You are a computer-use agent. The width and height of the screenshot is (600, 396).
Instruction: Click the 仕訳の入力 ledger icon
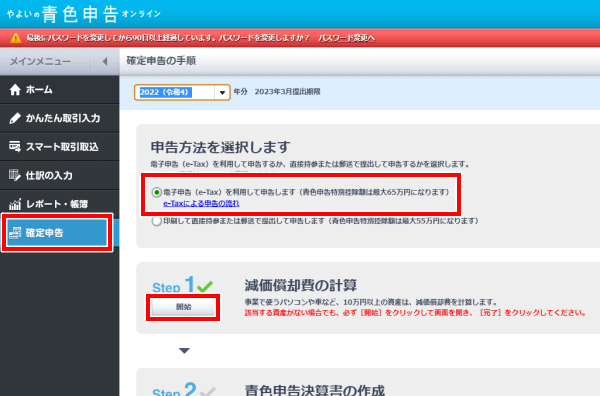pyautogui.click(x=15, y=175)
